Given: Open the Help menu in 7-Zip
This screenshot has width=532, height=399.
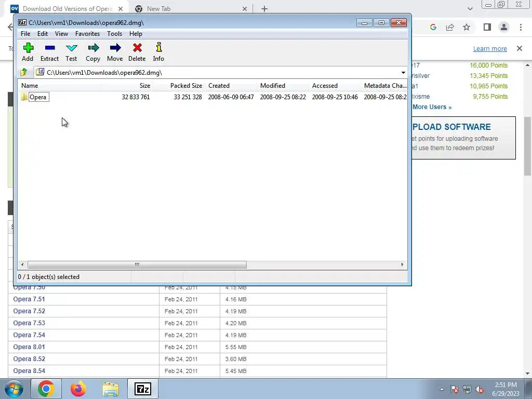Looking at the screenshot, I should 136,34.
